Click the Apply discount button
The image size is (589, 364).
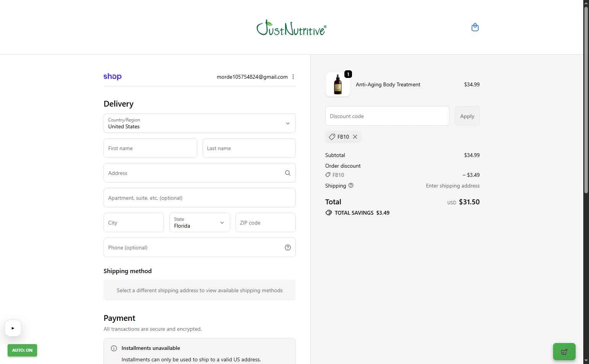(x=467, y=116)
